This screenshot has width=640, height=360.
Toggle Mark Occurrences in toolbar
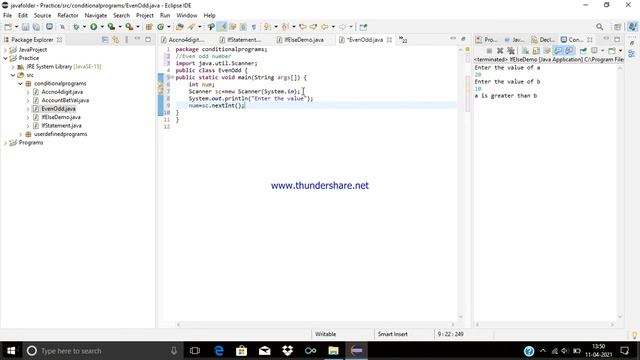tap(222, 27)
